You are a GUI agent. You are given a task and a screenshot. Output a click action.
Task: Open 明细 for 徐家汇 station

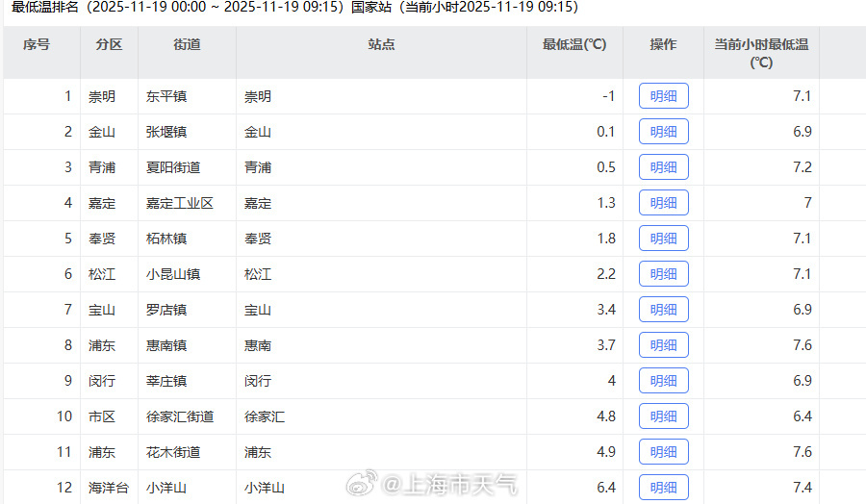[x=663, y=416]
